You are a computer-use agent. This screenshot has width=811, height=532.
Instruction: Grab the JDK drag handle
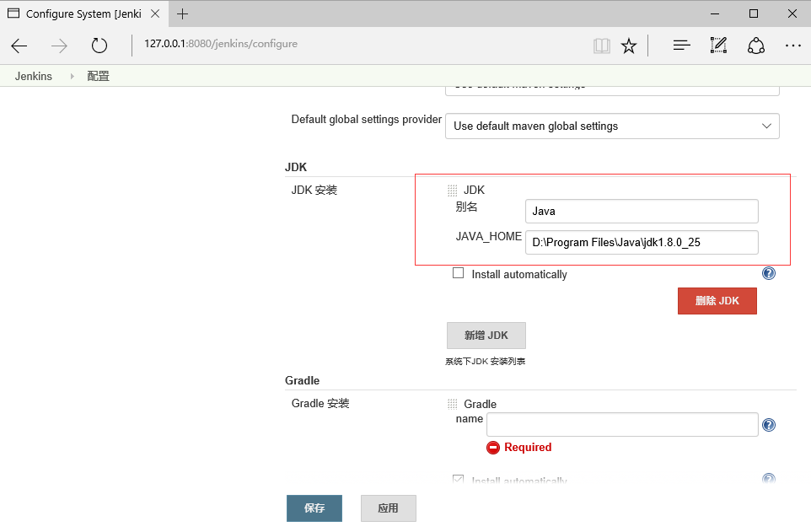coord(452,191)
